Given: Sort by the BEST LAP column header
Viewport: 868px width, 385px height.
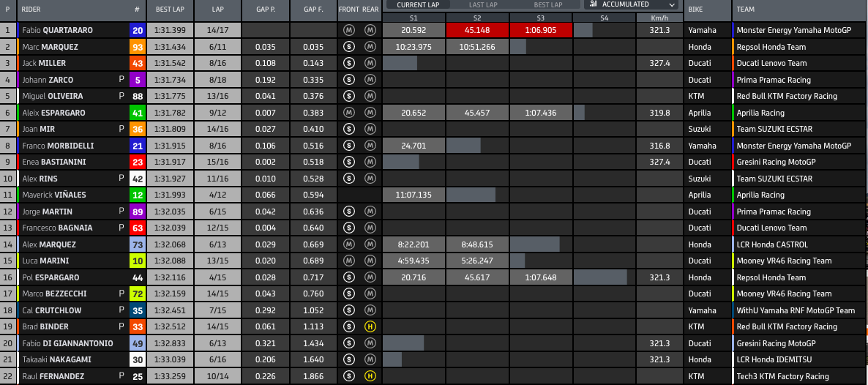Looking at the screenshot, I should 170,10.
